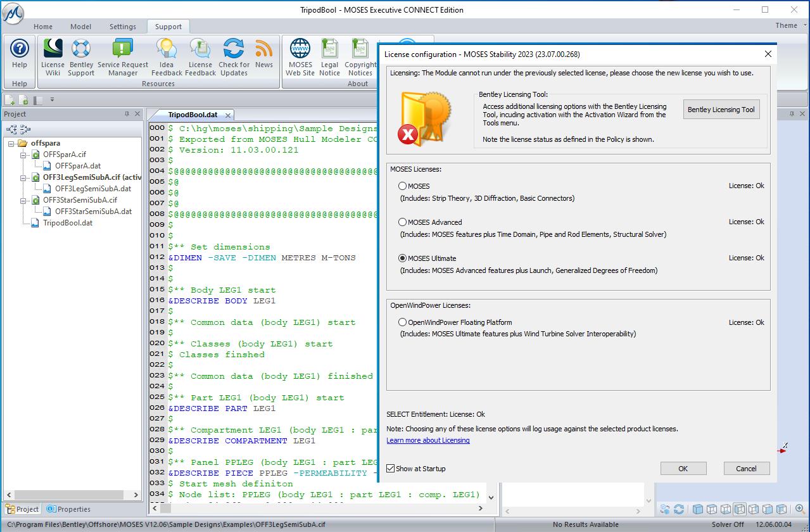Confirm the license dialog with OK

coord(683,469)
